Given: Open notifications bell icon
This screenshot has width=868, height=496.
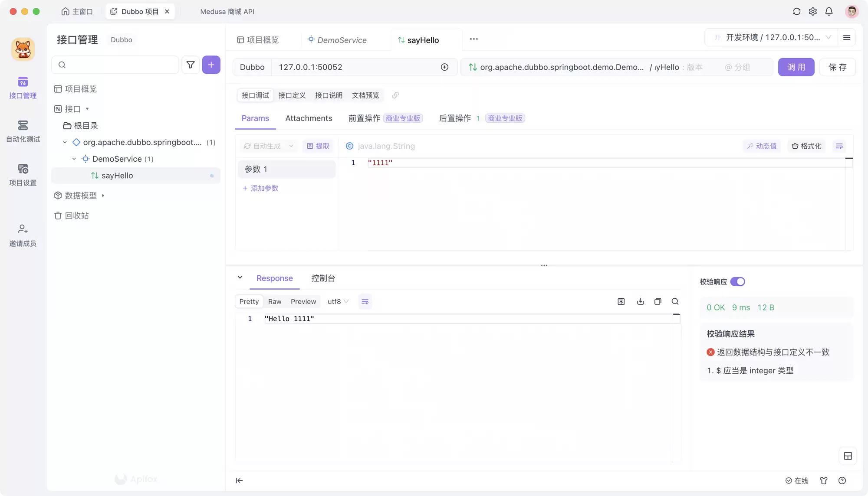Looking at the screenshot, I should [829, 12].
